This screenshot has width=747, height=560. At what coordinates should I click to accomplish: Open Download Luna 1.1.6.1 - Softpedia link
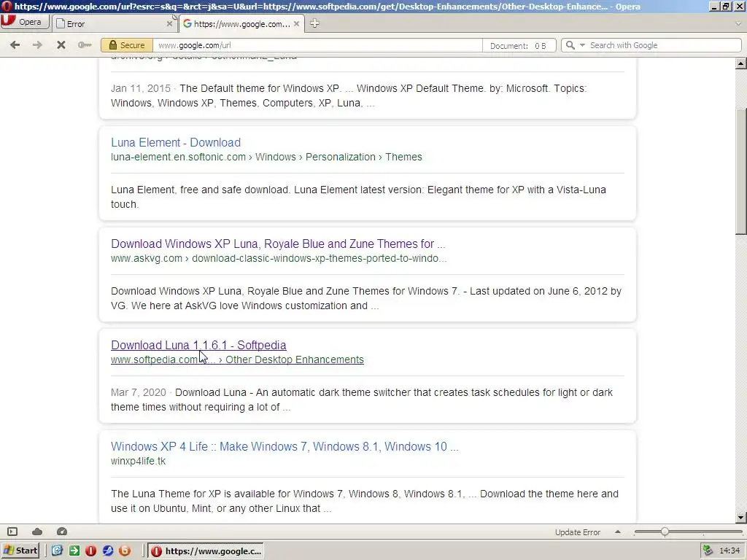tap(198, 345)
